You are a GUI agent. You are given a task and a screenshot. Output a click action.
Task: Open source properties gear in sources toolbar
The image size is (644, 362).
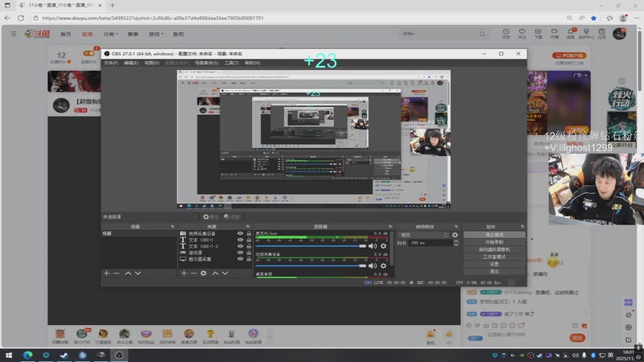click(x=204, y=274)
